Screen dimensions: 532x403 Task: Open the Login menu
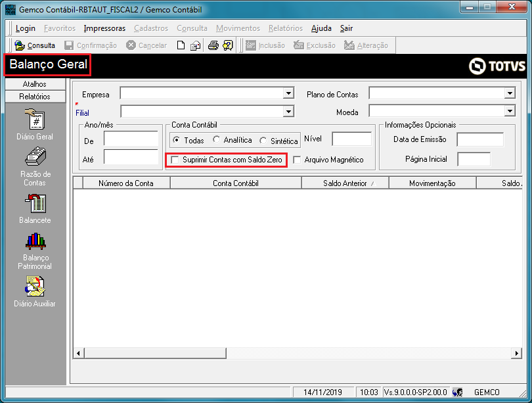click(26, 28)
